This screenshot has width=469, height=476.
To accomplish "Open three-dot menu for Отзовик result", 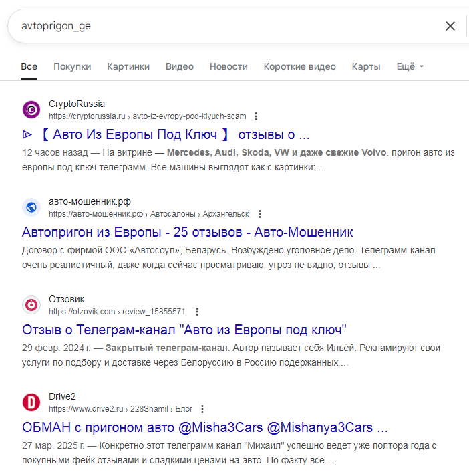I will coord(197,312).
